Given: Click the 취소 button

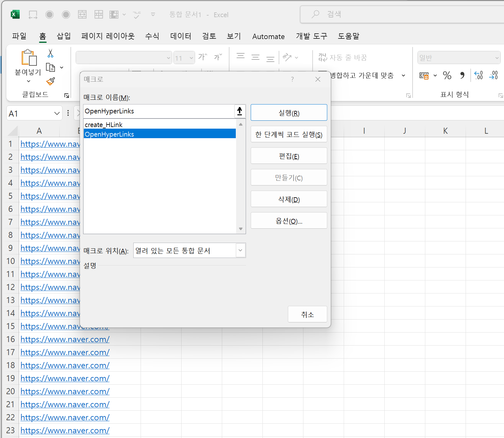Looking at the screenshot, I should pos(308,314).
